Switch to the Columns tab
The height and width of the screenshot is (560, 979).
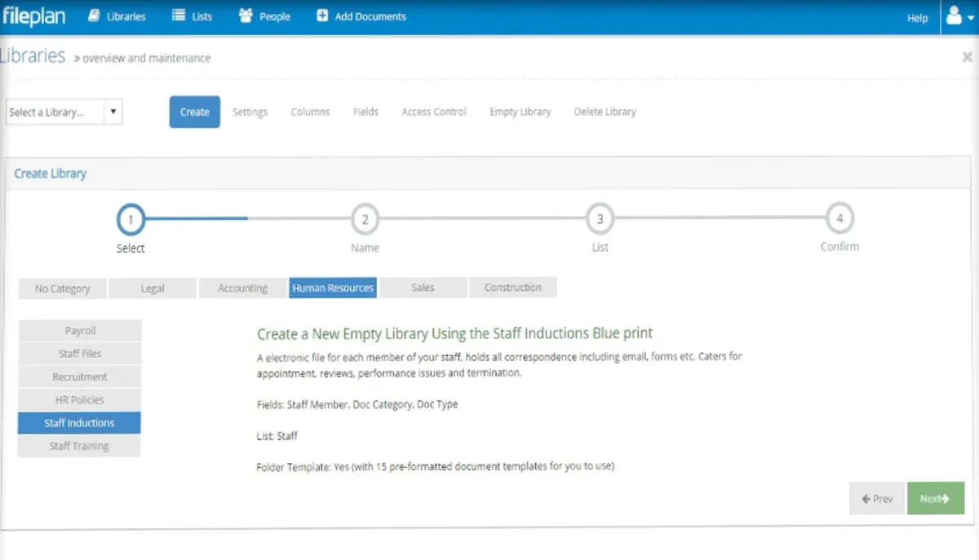click(310, 112)
